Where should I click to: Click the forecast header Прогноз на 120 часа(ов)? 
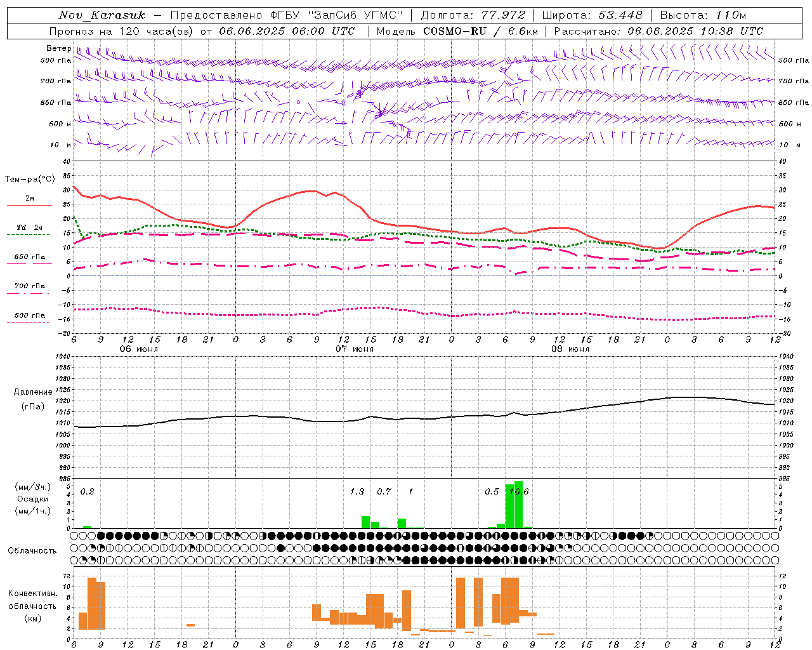tap(122, 31)
